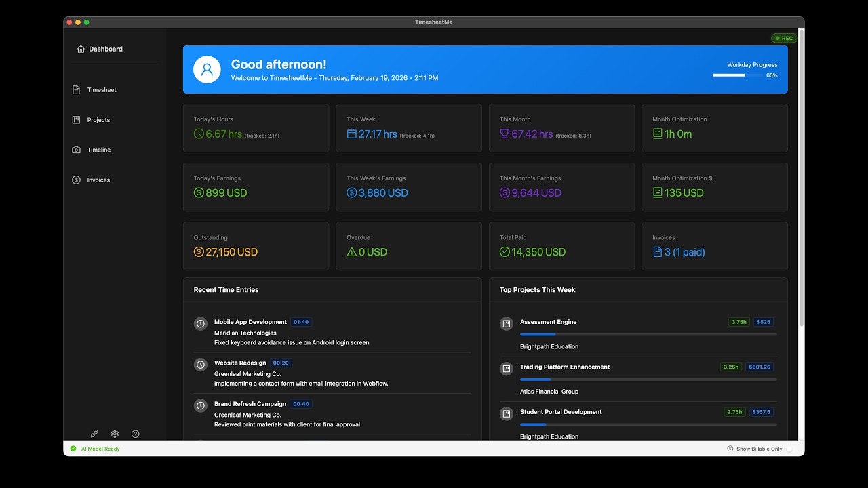Click the Atlas Financial Group client name
The height and width of the screenshot is (488, 868).
pyautogui.click(x=549, y=392)
